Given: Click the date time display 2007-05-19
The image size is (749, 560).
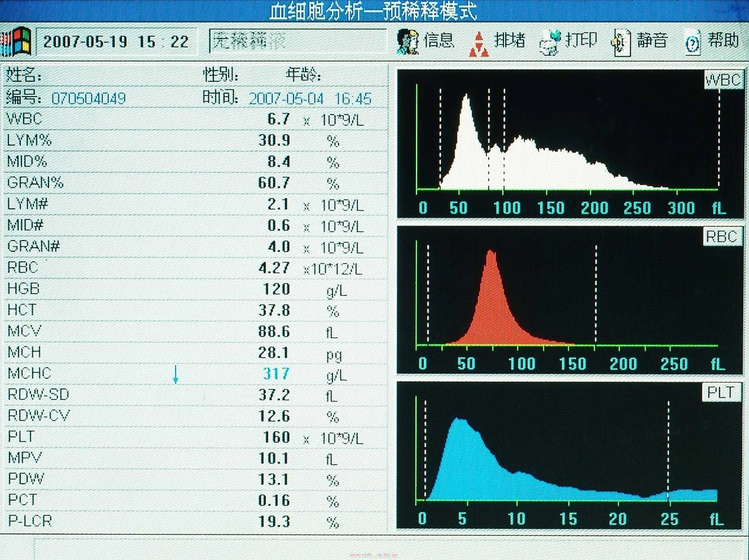Looking at the screenshot, I should 116,42.
